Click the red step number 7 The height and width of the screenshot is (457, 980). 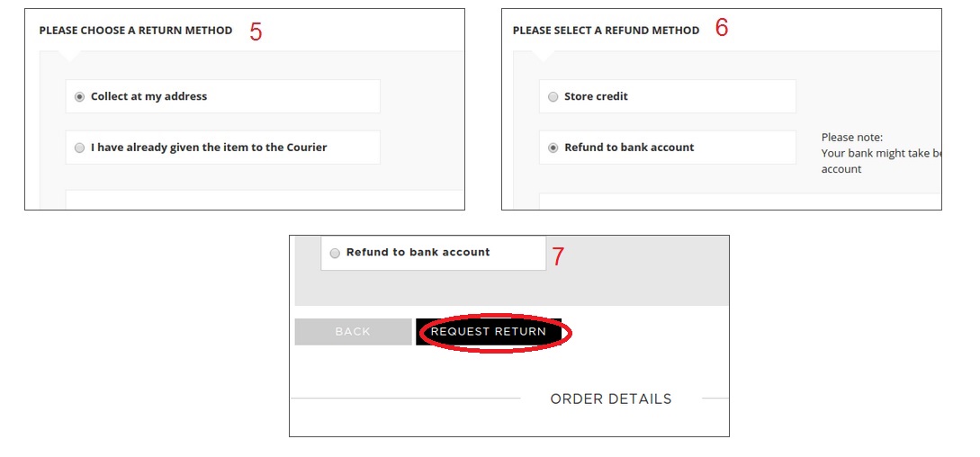click(558, 256)
